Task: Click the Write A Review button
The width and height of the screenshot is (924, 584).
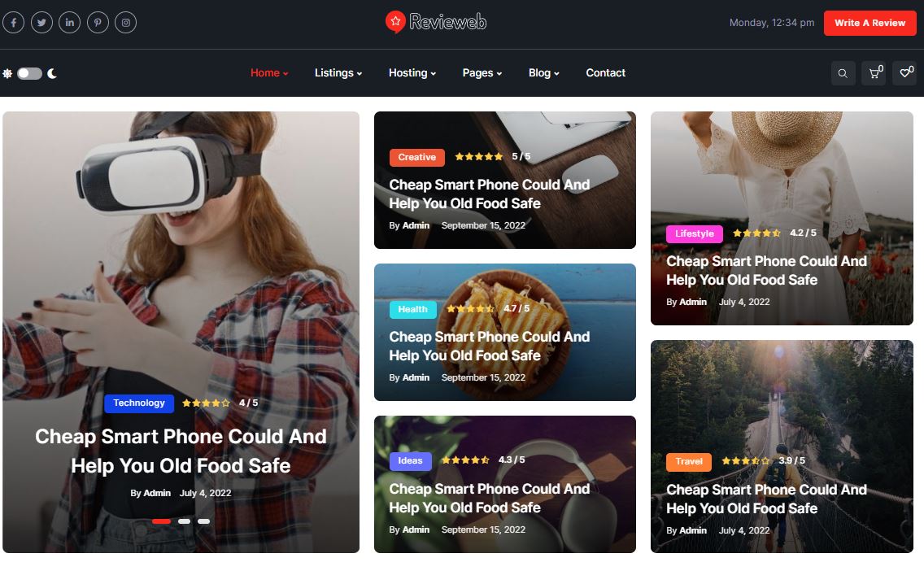Action: pyautogui.click(x=870, y=23)
